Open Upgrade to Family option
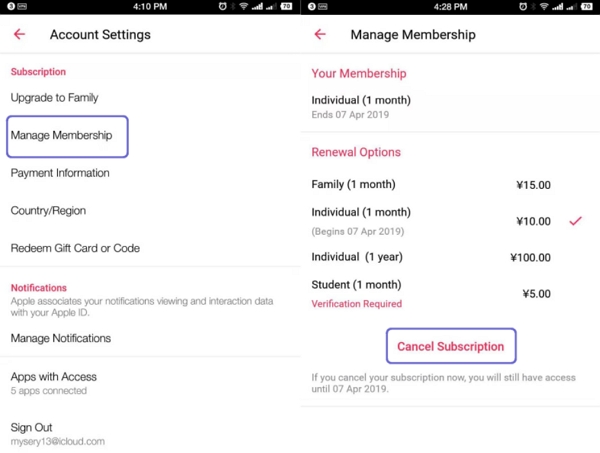Screen dimensions: 600x453 click(55, 98)
